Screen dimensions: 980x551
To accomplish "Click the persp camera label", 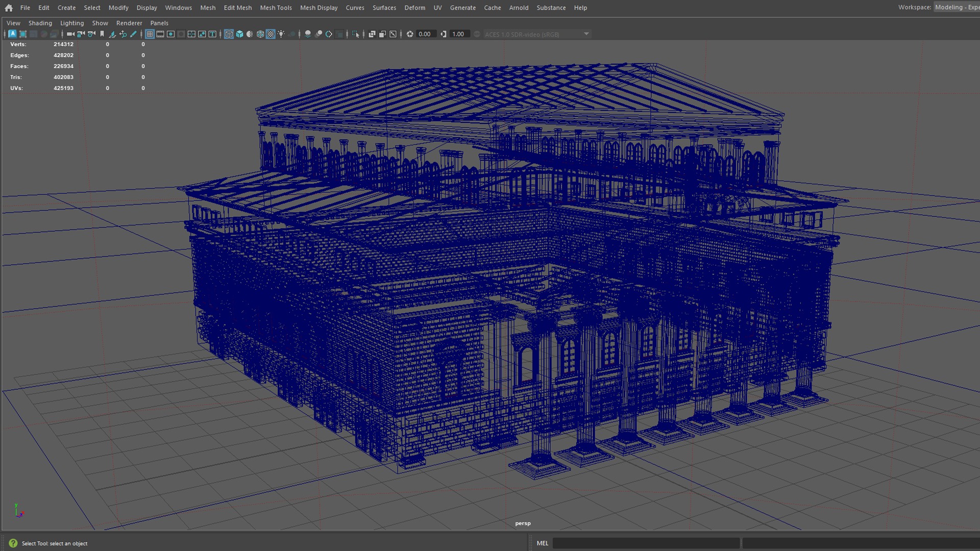I will pos(523,523).
